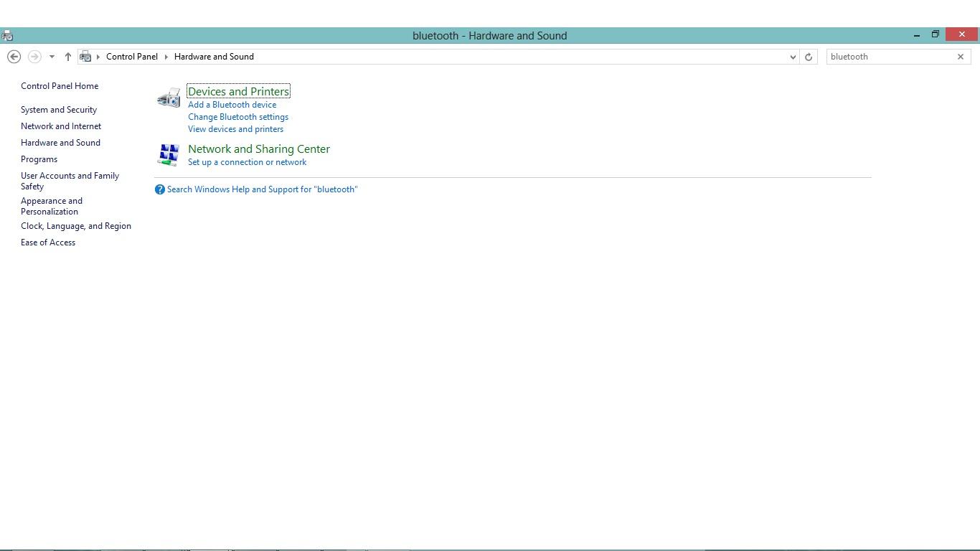Click View devices and printers
The width and height of the screenshot is (980, 551).
(x=235, y=129)
